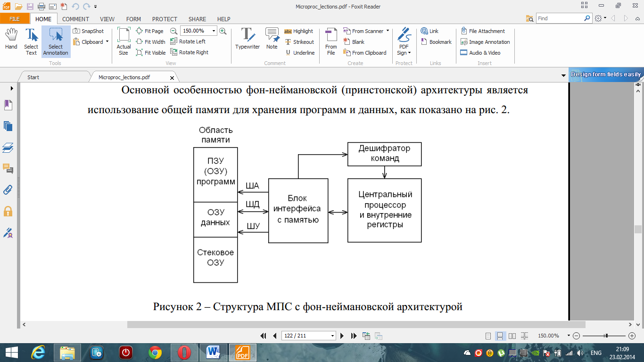Screen dimensions: 644x362
Task: Add a Bookmark
Action: tap(436, 42)
